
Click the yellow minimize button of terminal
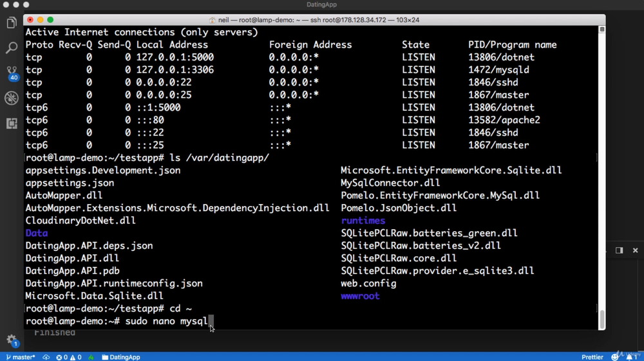[x=40, y=20]
